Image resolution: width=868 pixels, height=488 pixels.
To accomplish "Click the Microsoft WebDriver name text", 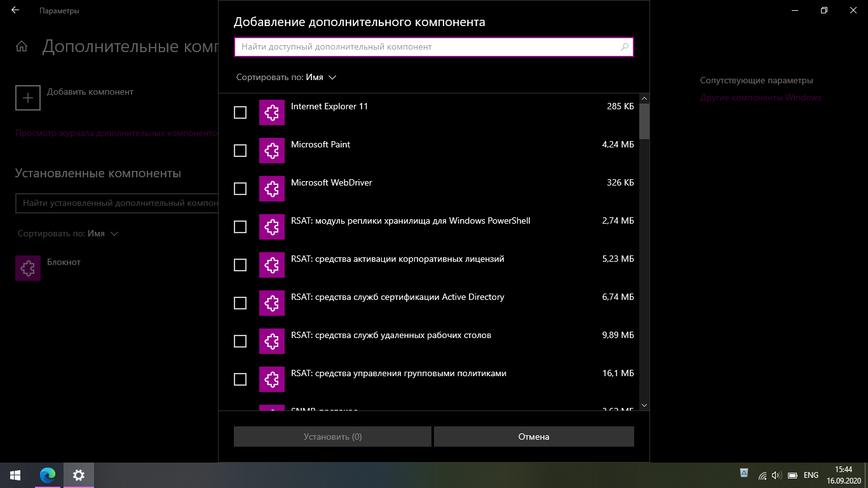I will click(332, 182).
